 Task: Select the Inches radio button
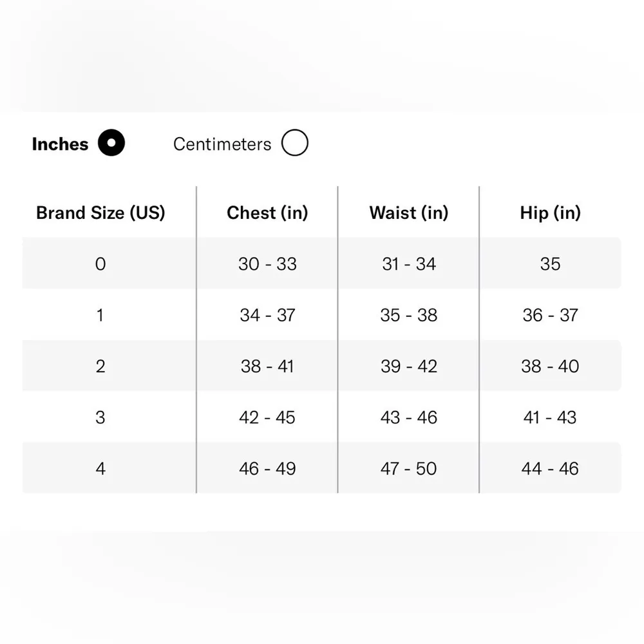111,143
